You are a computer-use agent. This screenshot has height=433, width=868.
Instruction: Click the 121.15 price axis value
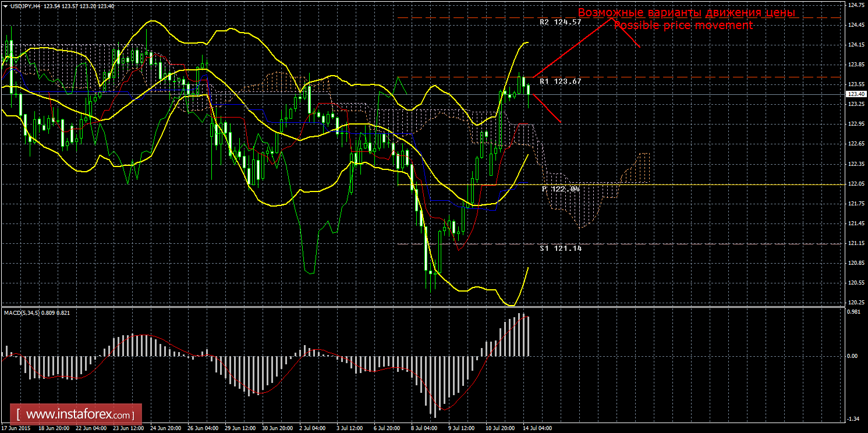tap(856, 243)
